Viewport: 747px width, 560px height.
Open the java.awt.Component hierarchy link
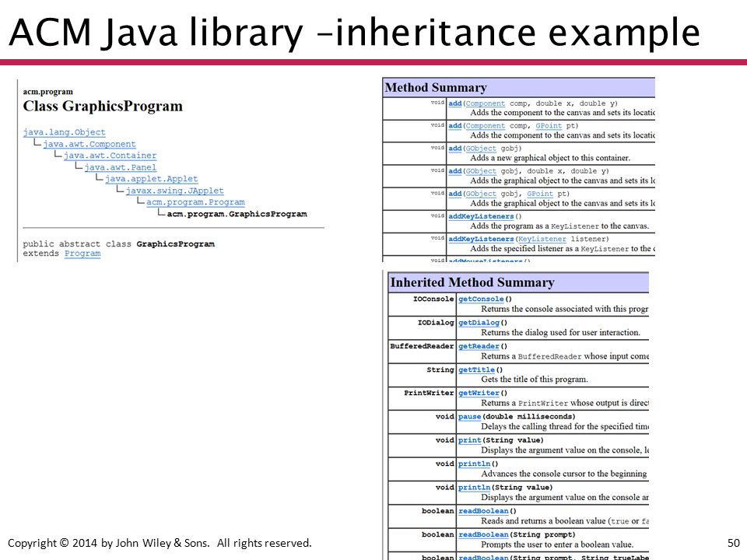[89, 144]
